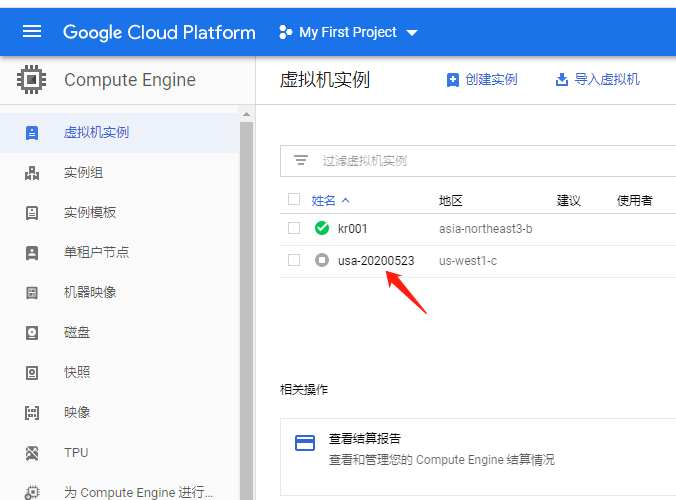Toggle the select-all instances checkbox

[294, 199]
